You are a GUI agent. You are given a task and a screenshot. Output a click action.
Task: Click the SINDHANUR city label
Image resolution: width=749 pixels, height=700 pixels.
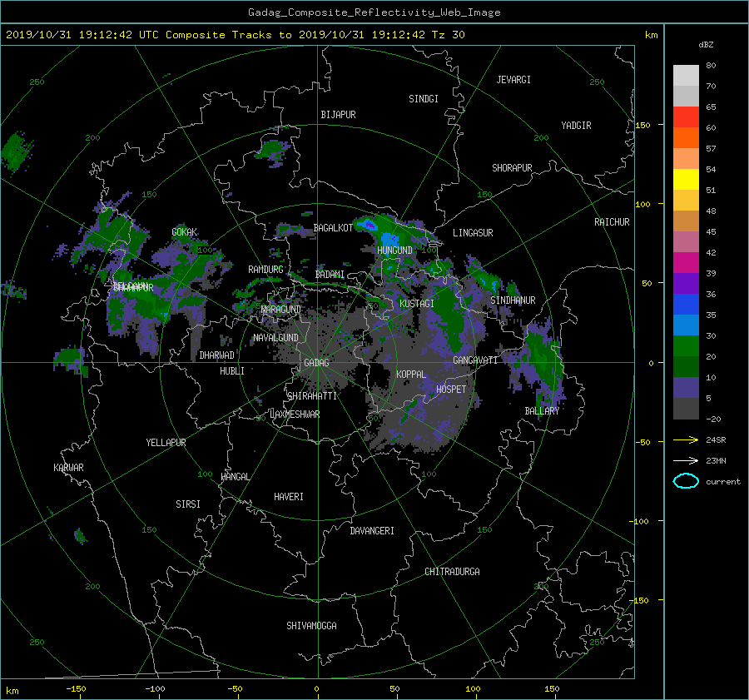click(x=513, y=300)
